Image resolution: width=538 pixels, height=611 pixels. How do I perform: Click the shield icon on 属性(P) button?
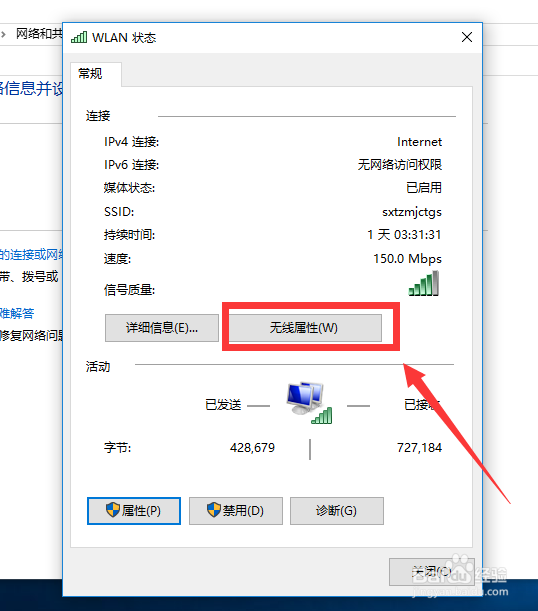[113, 510]
